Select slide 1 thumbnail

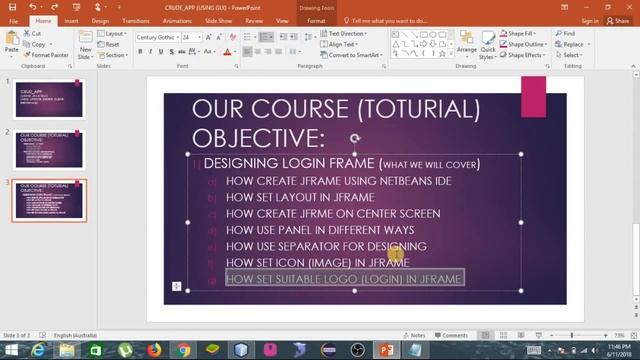pos(49,99)
